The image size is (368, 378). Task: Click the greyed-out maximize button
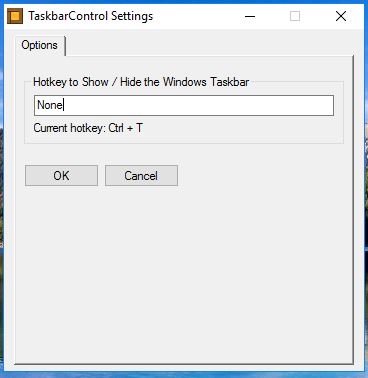(295, 16)
